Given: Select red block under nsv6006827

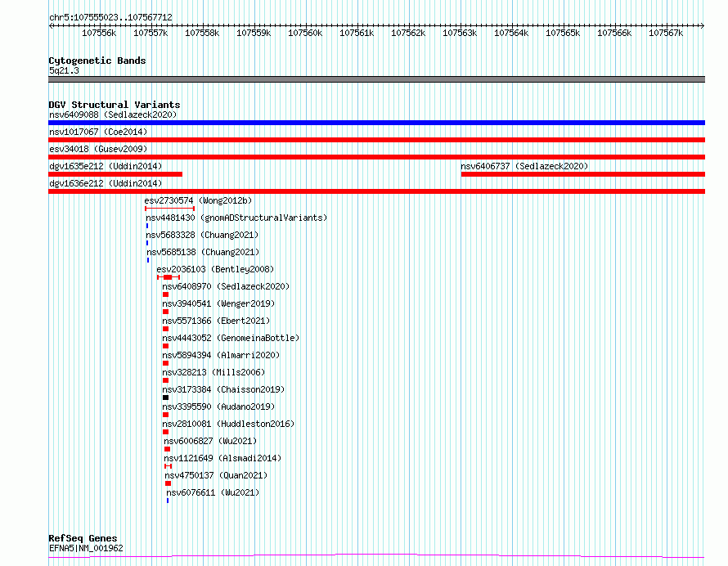Looking at the screenshot, I should [x=167, y=449].
